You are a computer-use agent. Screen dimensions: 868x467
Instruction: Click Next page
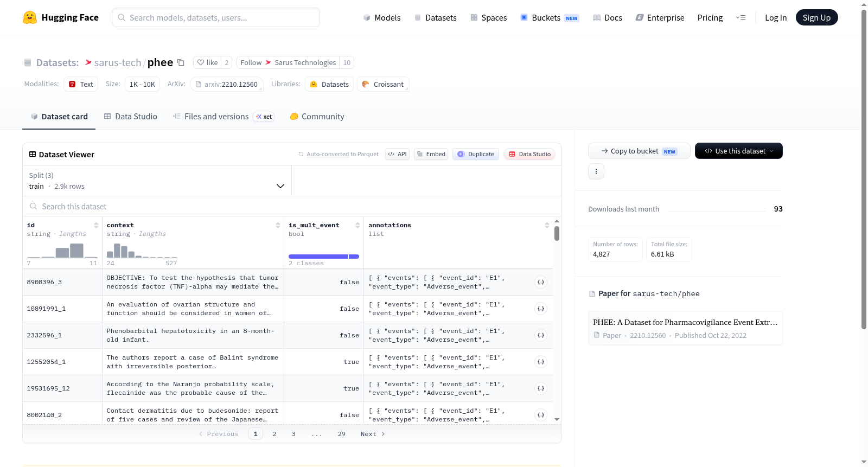(x=373, y=434)
